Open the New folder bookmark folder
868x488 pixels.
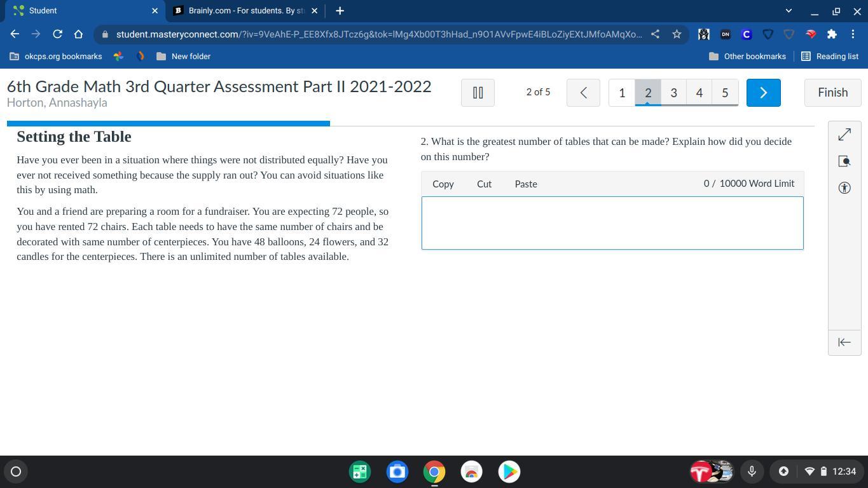pos(183,57)
